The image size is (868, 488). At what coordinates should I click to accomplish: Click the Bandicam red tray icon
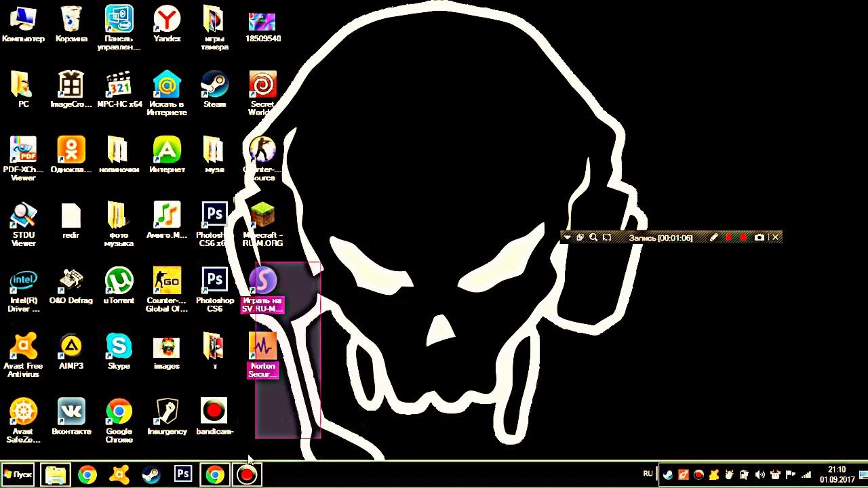click(x=698, y=474)
